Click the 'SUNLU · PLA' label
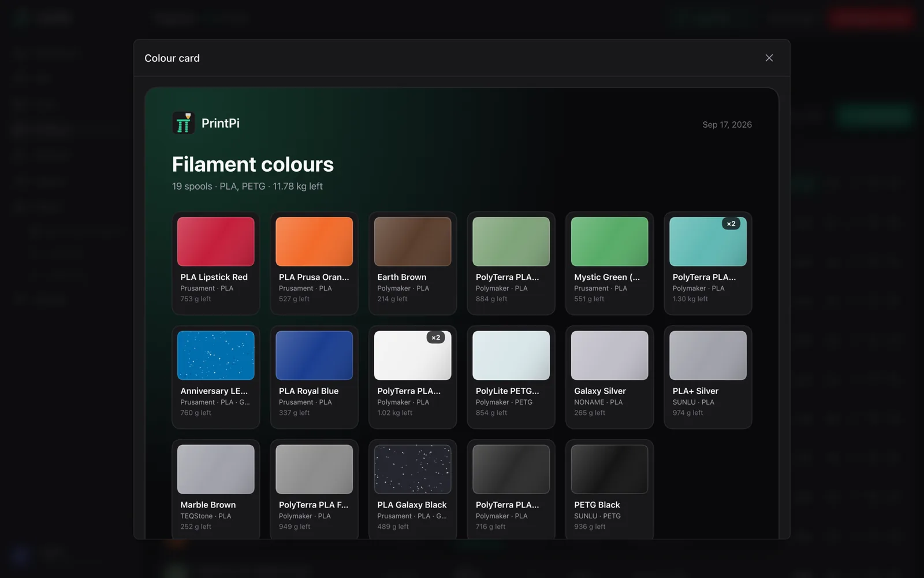This screenshot has width=924, height=578. pyautogui.click(x=693, y=402)
